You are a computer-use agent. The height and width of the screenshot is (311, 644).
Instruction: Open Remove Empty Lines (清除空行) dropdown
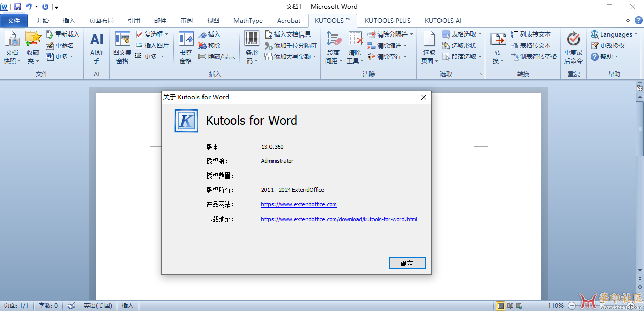coord(387,57)
